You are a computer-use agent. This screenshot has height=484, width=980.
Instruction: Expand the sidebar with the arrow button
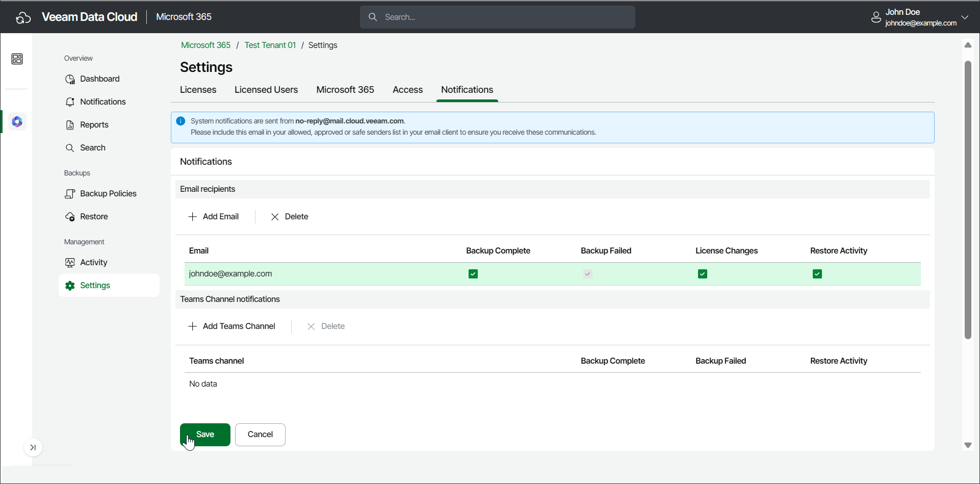pyautogui.click(x=33, y=447)
